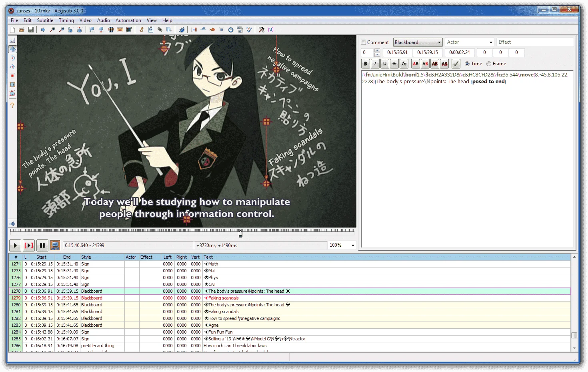Zoom video in with magnifier plus

pos(52,30)
